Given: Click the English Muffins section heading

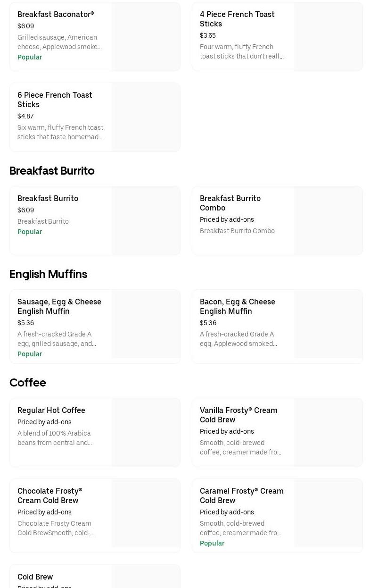Looking at the screenshot, I should pyautogui.click(x=48, y=274).
